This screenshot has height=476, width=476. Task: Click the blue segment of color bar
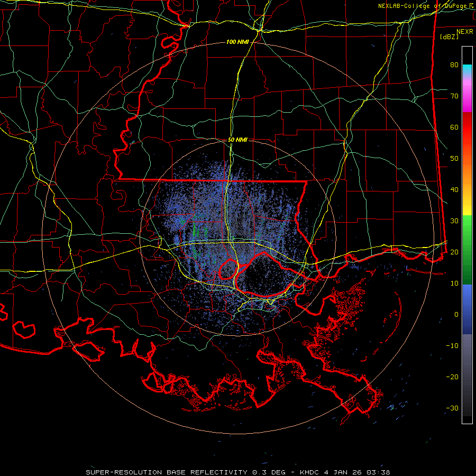pos(467,309)
